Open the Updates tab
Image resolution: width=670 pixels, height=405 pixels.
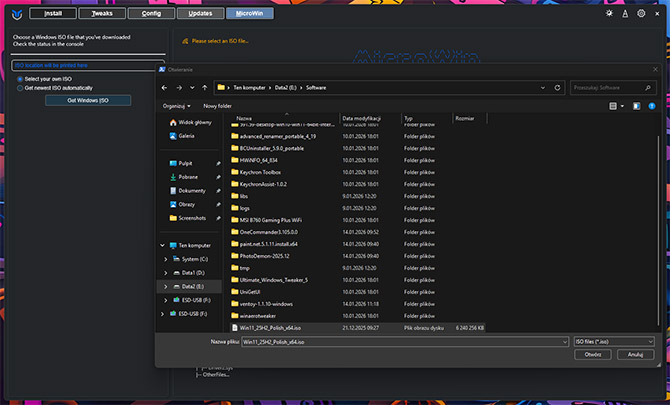(x=200, y=14)
